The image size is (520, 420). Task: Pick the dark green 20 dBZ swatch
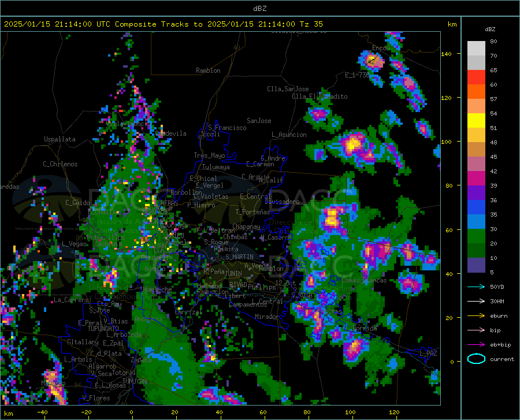(476, 251)
